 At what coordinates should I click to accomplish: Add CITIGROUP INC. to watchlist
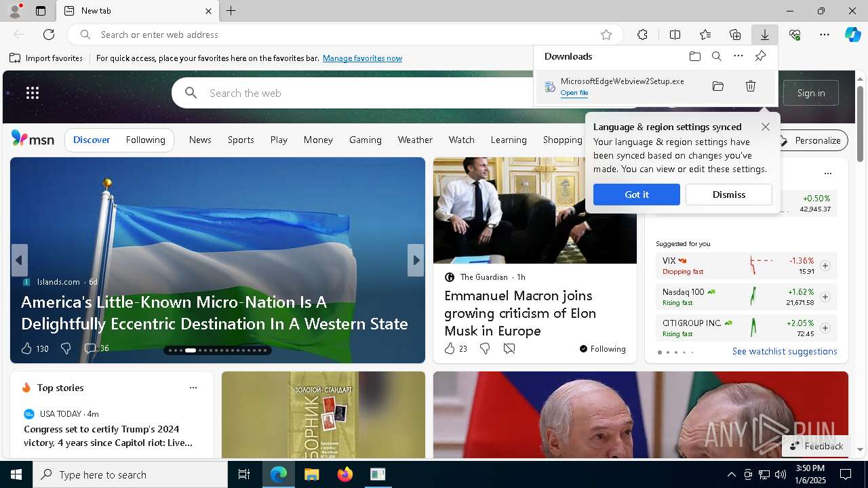coord(825,328)
